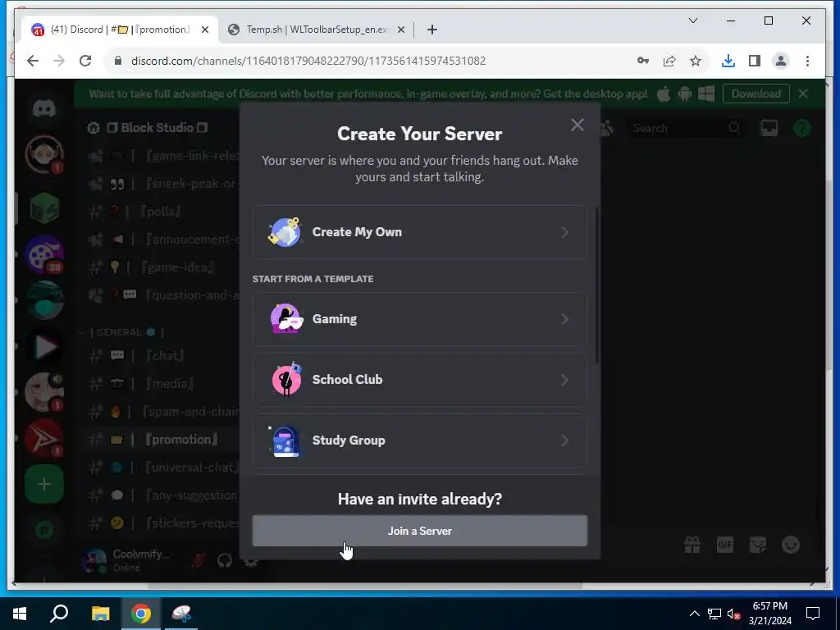
Task: Switch to Temp.sh browser tab
Action: pyautogui.click(x=316, y=30)
